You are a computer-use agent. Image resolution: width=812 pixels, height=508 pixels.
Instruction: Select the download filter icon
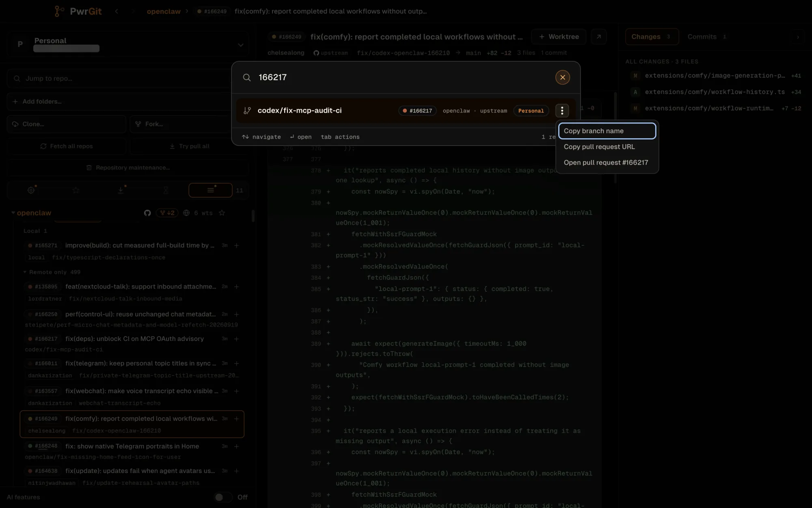click(121, 190)
